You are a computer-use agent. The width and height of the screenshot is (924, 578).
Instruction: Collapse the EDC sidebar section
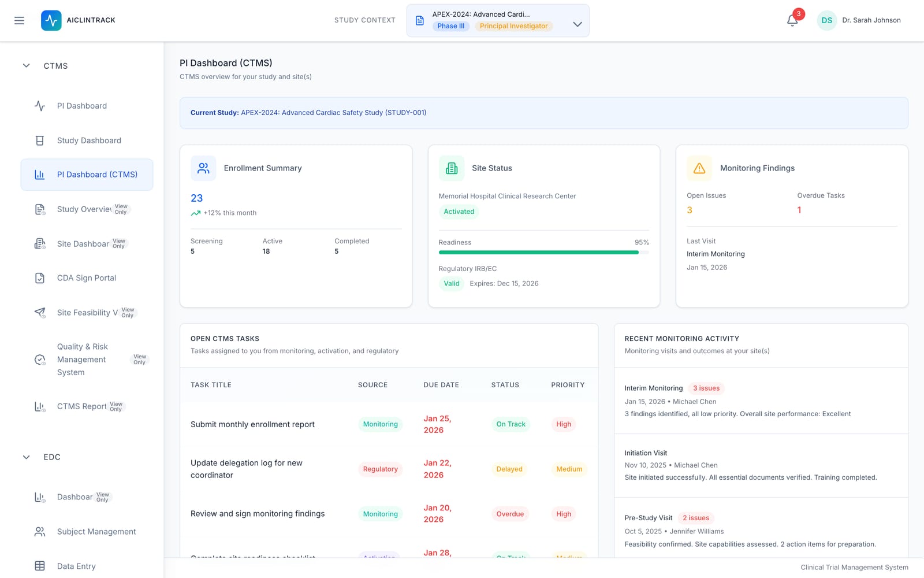pyautogui.click(x=26, y=457)
